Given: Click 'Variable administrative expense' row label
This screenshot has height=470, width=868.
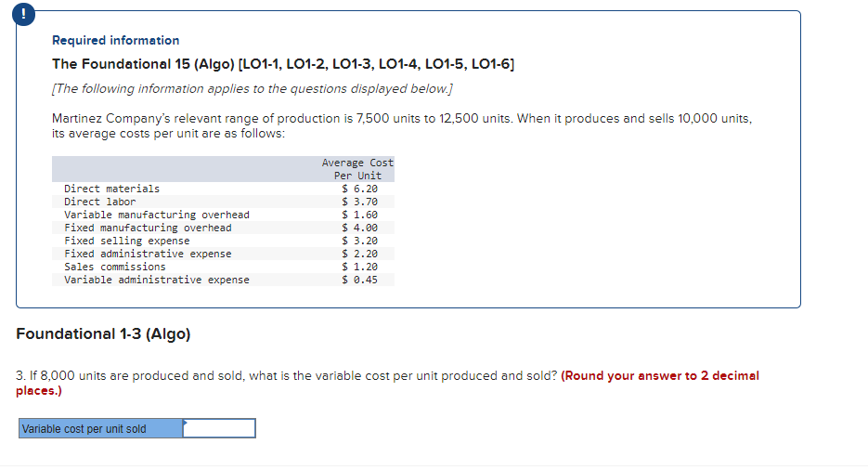Looking at the screenshot, I should (157, 280).
